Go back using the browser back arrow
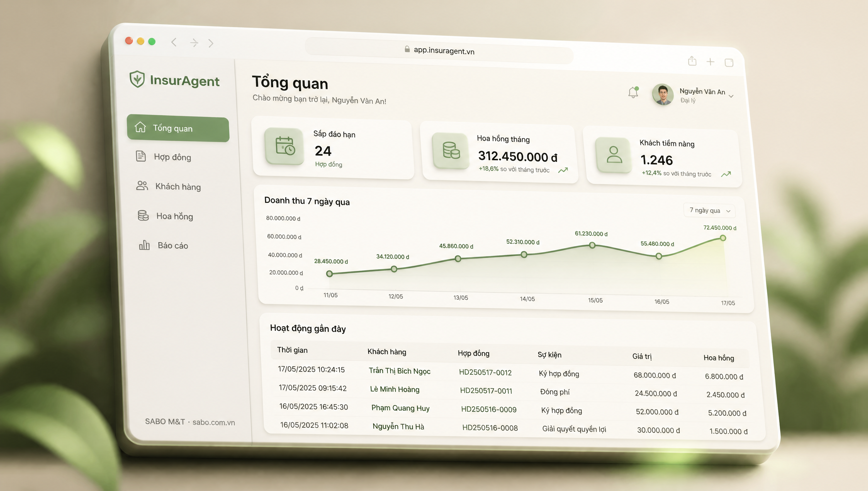 (x=174, y=42)
